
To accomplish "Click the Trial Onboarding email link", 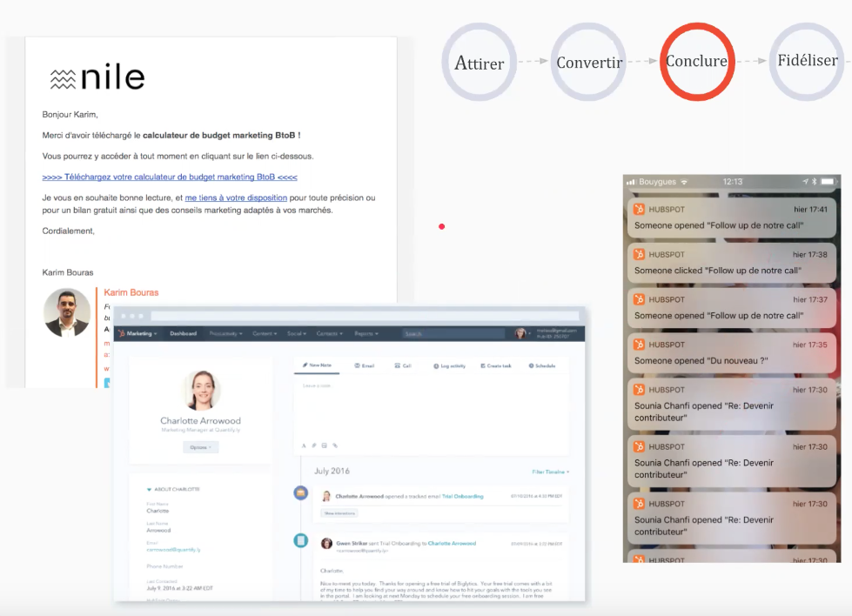I will [x=462, y=496].
